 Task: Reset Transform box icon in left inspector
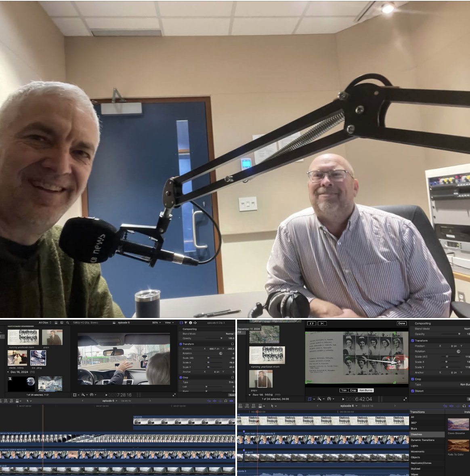pyautogui.click(x=233, y=344)
